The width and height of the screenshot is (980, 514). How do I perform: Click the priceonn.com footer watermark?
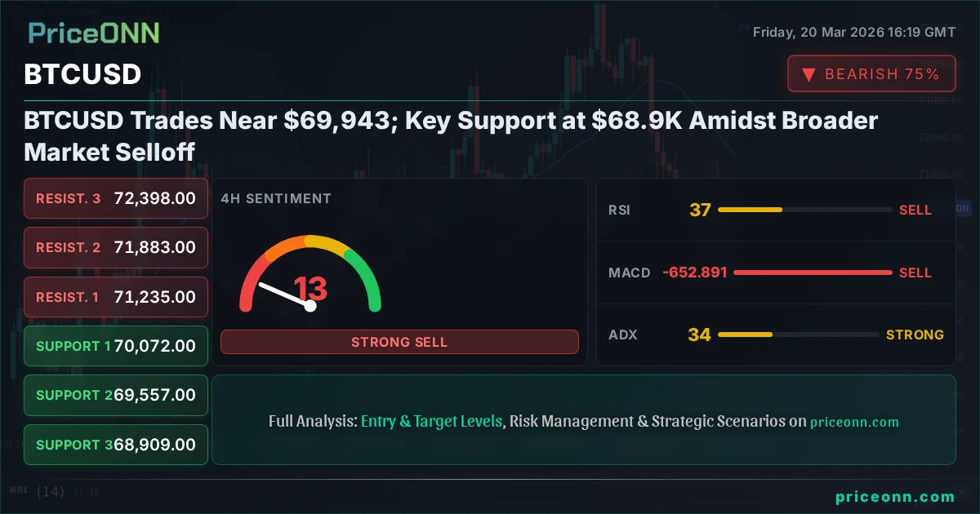click(895, 497)
